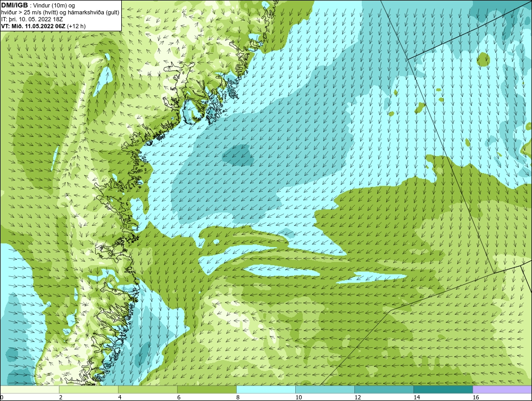The image size is (532, 401).
Task: Click the purple swatch above 16 m/s
Action: tap(502, 389)
